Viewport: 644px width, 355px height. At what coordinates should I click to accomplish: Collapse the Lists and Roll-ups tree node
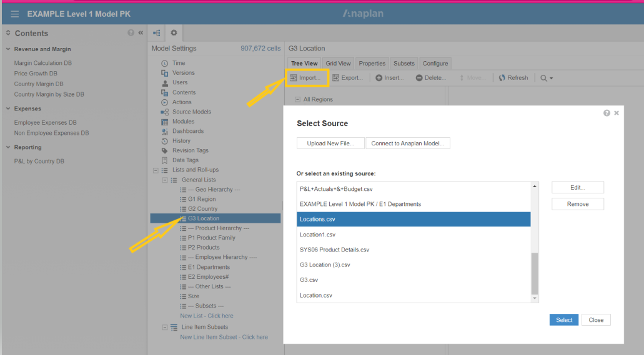pyautogui.click(x=156, y=170)
